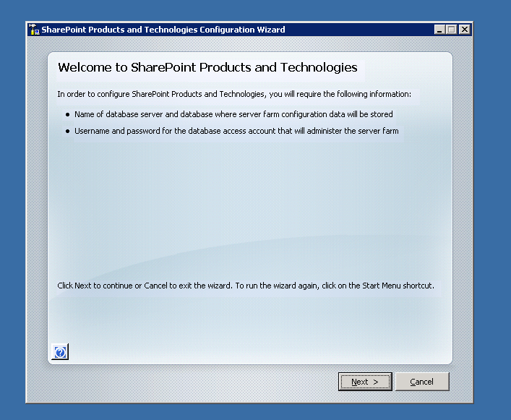Click the wizard icon in title bar
The image size is (511, 420).
pyautogui.click(x=34, y=30)
